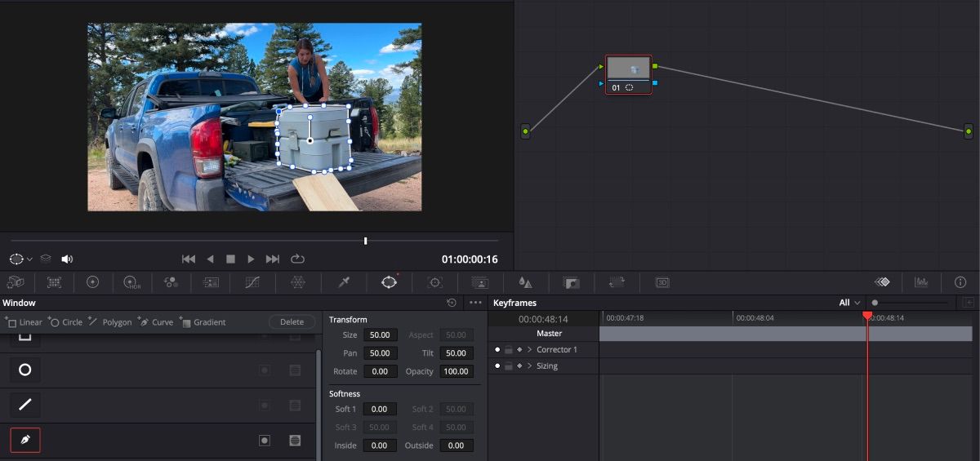Viewport: 980px width, 461px height.
Task: Click the Opacity value field
Action: pos(456,371)
